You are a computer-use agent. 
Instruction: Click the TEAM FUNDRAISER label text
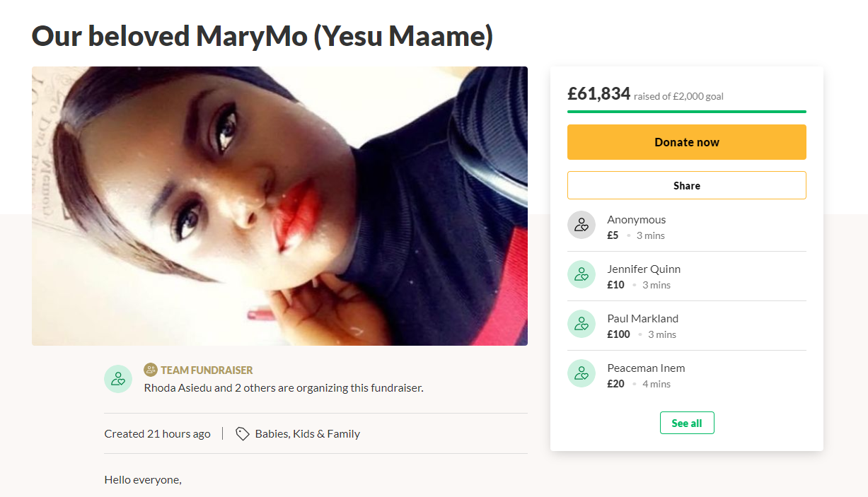[207, 370]
